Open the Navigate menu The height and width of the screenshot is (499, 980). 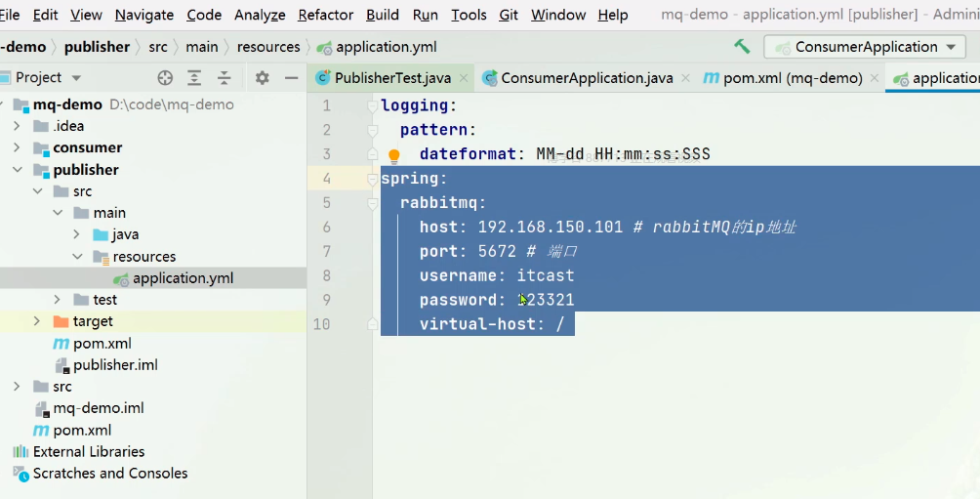144,15
